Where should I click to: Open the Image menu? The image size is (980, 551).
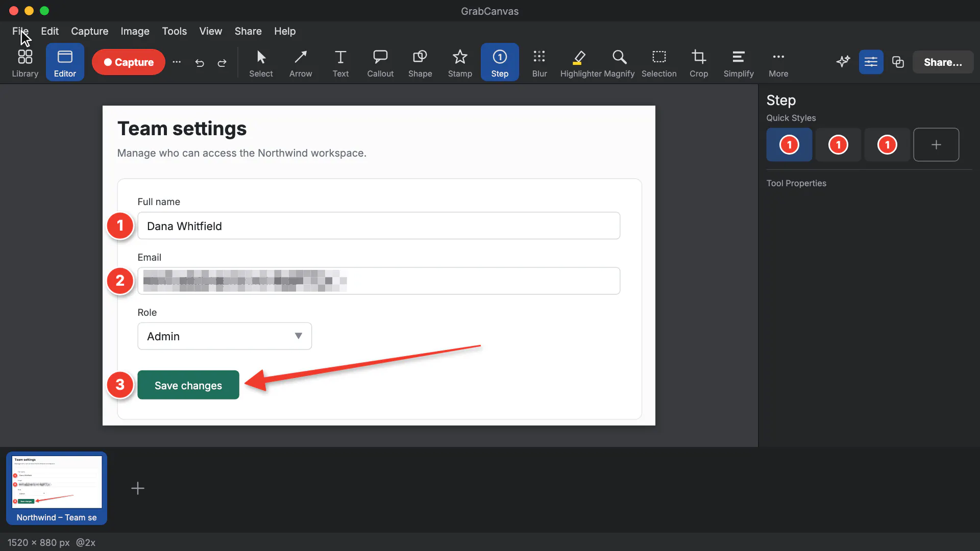(135, 31)
